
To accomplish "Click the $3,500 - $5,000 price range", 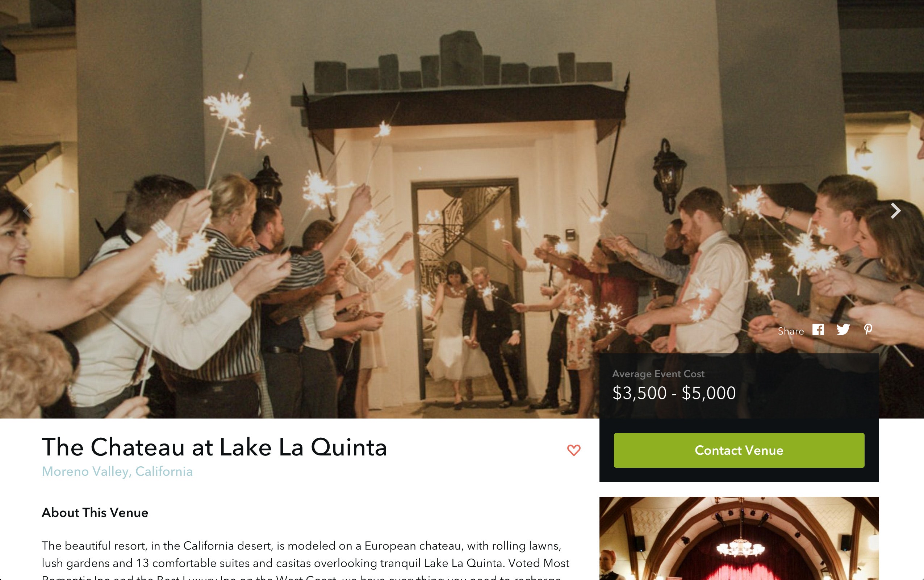I will pos(674,393).
